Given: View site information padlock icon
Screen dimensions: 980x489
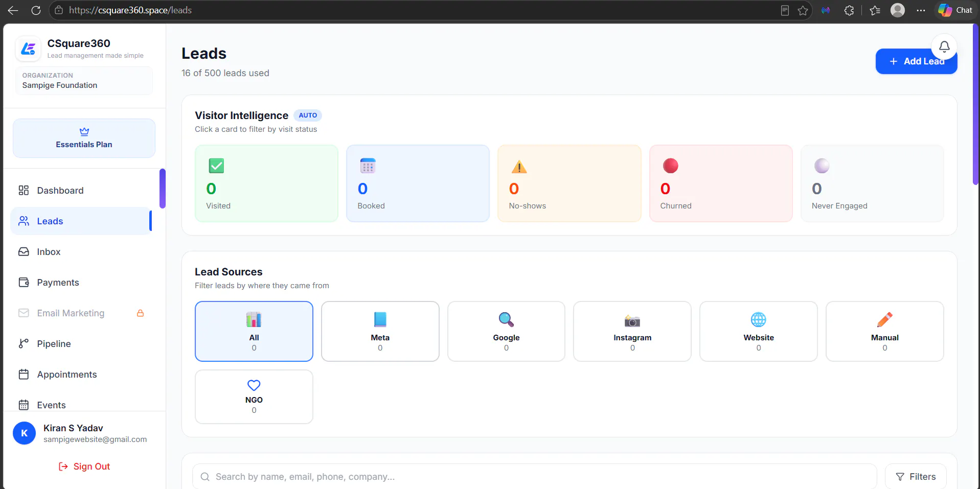Looking at the screenshot, I should point(59,10).
